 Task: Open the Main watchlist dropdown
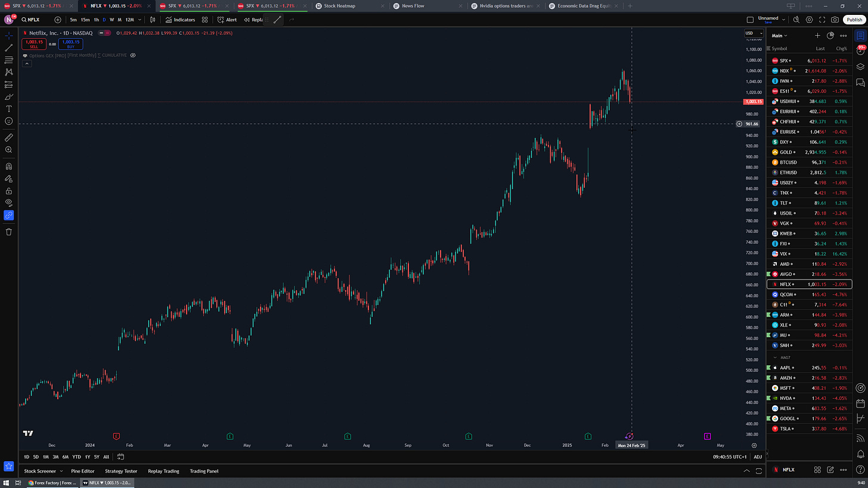pos(780,36)
